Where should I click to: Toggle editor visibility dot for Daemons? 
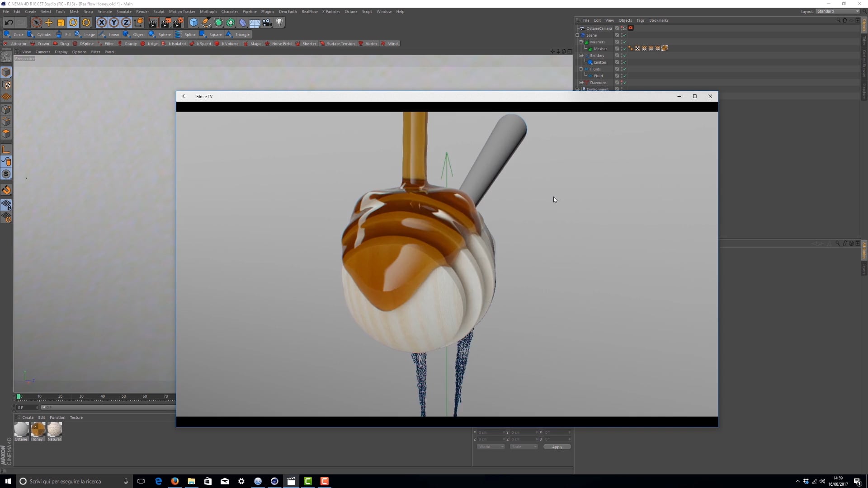pyautogui.click(x=622, y=81)
